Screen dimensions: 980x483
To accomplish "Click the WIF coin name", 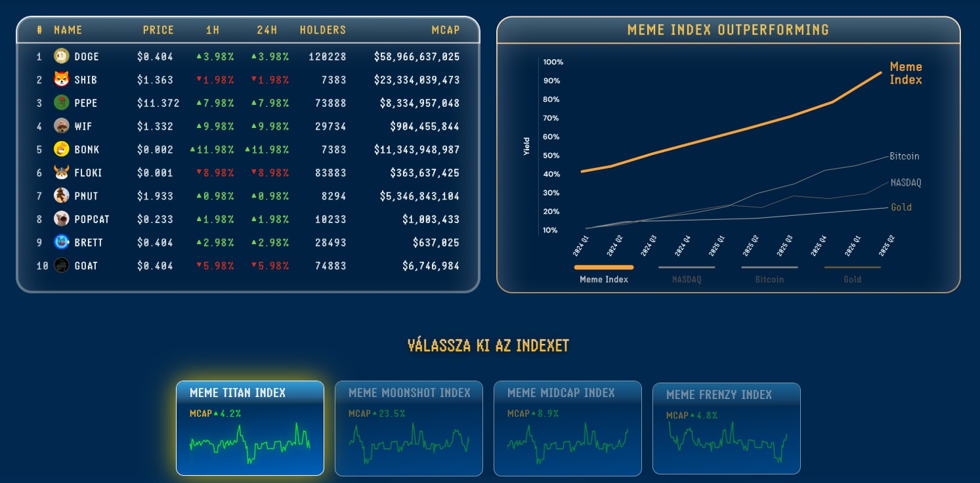I will click(x=83, y=127).
